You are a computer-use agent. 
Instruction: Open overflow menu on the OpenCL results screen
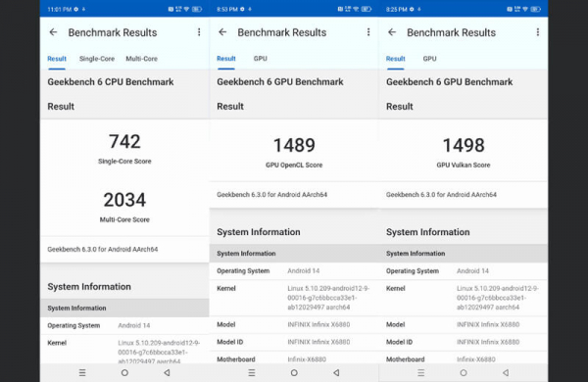pos(368,32)
